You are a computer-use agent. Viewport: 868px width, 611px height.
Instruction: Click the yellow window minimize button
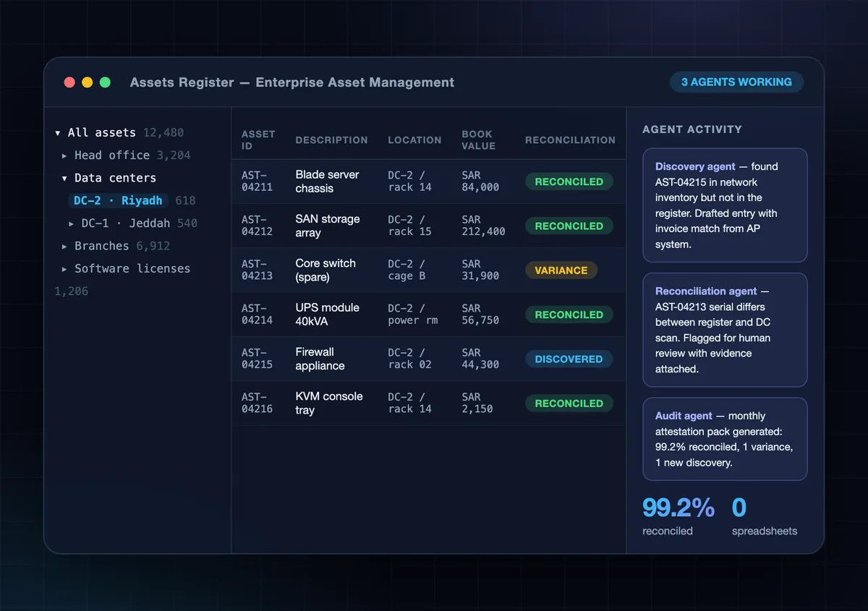coord(88,82)
